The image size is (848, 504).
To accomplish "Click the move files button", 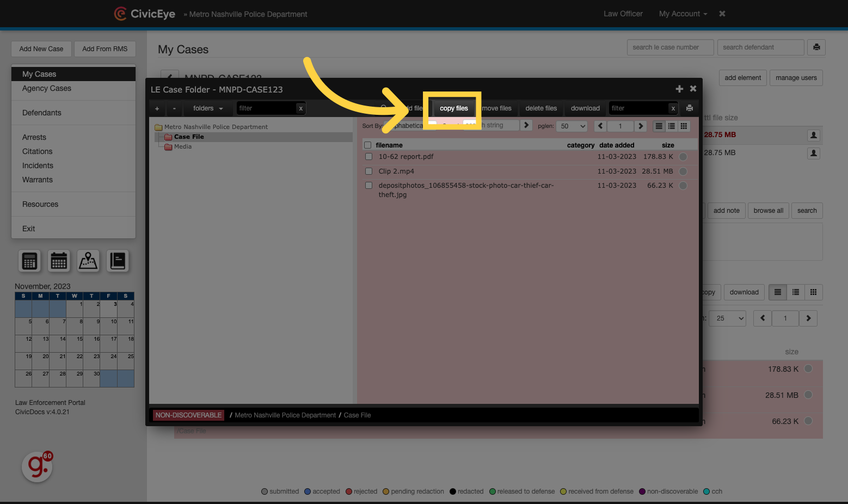I will pos(496,108).
